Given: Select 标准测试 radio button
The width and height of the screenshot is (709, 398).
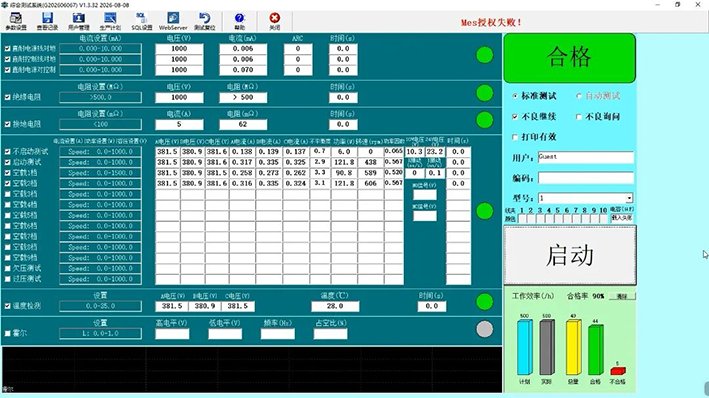Looking at the screenshot, I should click(x=515, y=96).
